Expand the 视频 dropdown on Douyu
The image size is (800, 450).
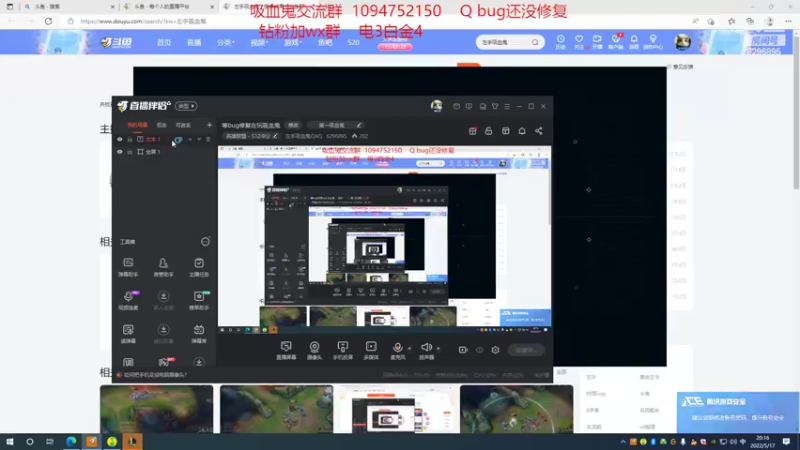coord(259,42)
